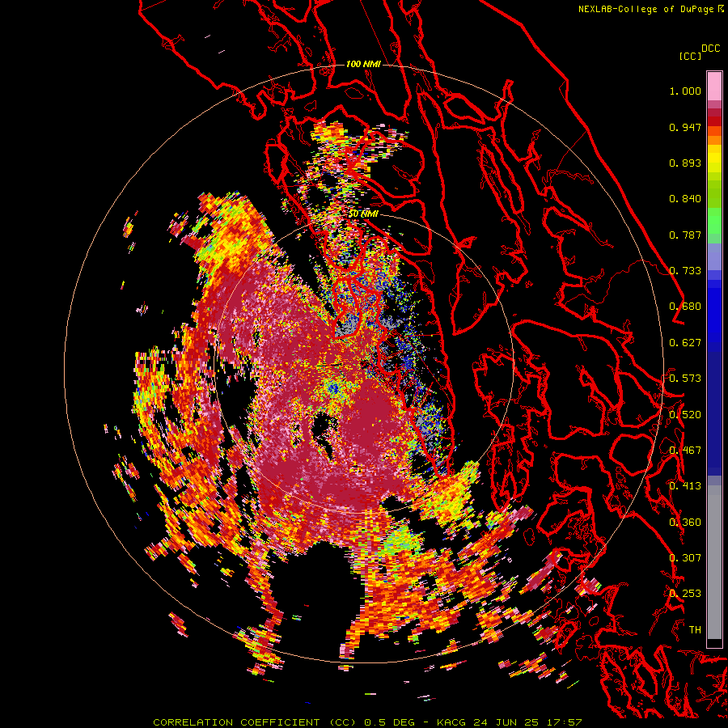Click the 0.787 scale value
This screenshot has height=728, width=728.
(x=685, y=235)
